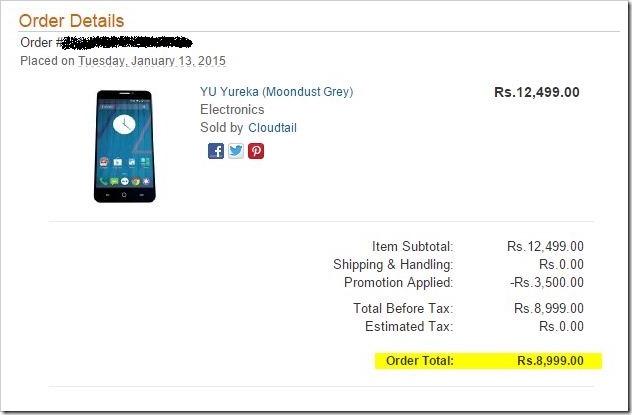
Task: Click the Rs.12,499.00 item price
Action: pos(537,92)
